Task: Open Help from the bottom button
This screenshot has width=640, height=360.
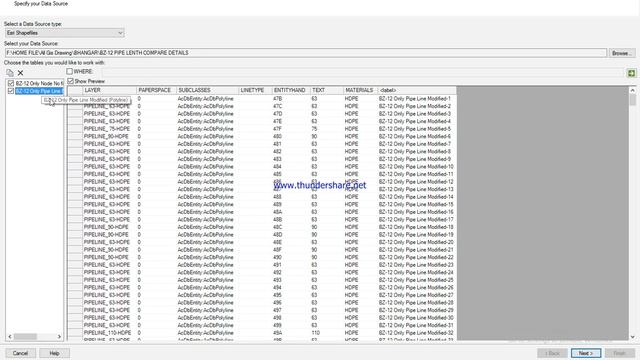Action: (x=54, y=353)
